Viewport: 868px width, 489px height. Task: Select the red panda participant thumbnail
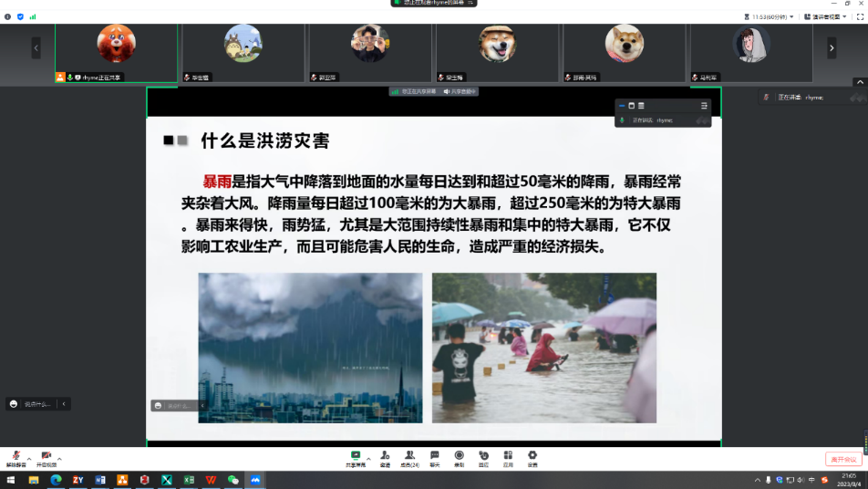click(116, 44)
